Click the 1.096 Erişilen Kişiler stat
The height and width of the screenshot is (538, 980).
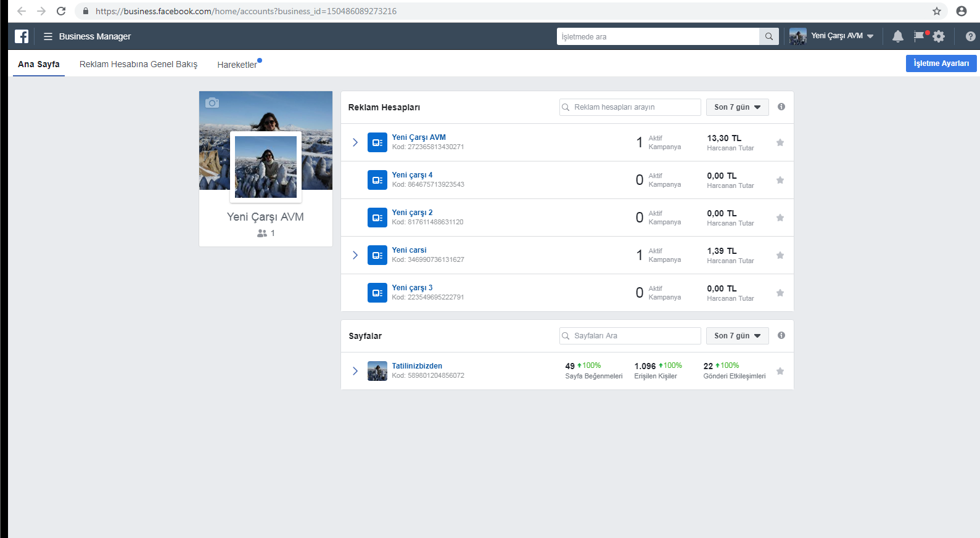658,370
